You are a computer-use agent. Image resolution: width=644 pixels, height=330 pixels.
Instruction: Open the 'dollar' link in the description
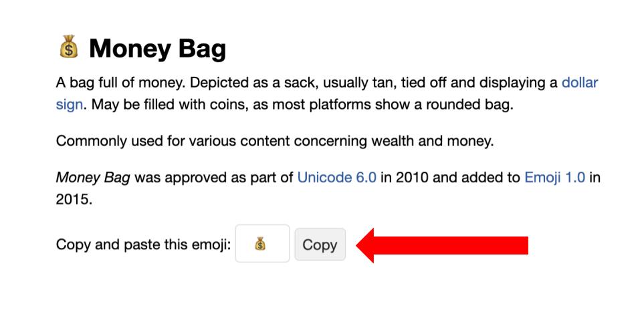click(580, 83)
